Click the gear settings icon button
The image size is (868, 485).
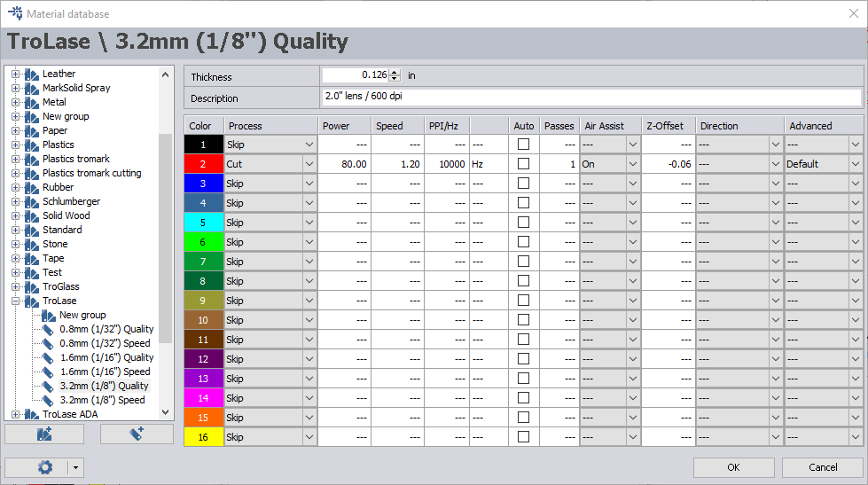[x=45, y=468]
